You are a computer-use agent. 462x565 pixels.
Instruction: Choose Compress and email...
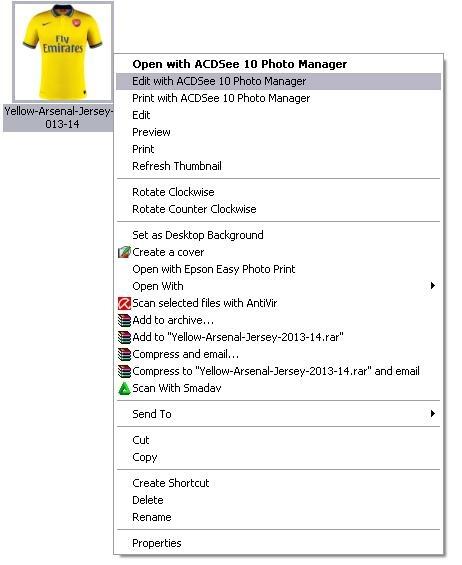[278, 354]
